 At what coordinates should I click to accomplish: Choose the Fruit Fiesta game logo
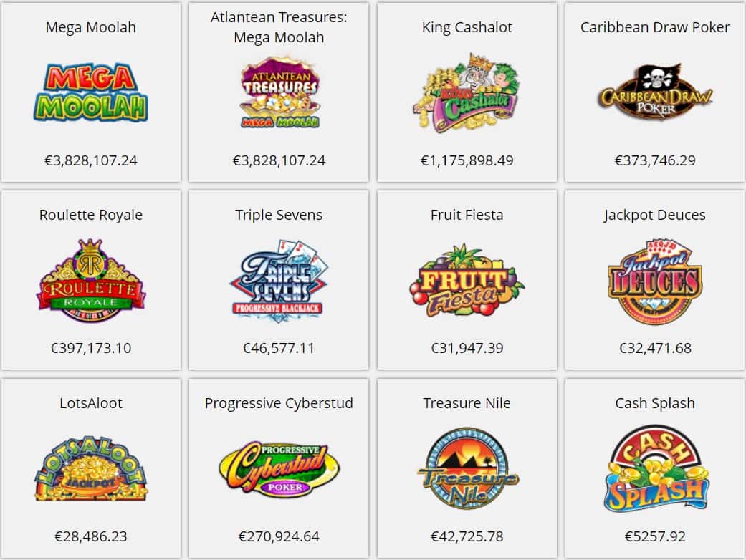(x=467, y=280)
